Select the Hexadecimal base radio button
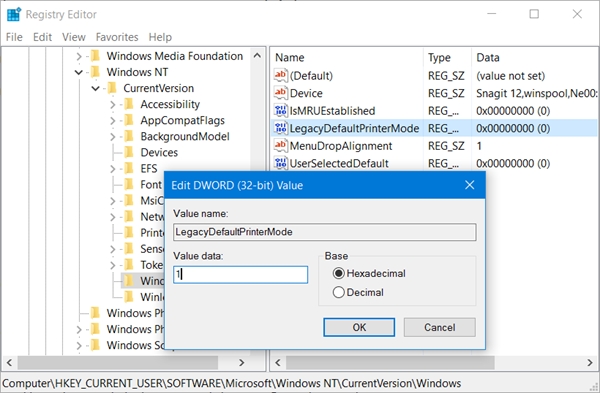The height and width of the screenshot is (393, 600). (x=339, y=273)
